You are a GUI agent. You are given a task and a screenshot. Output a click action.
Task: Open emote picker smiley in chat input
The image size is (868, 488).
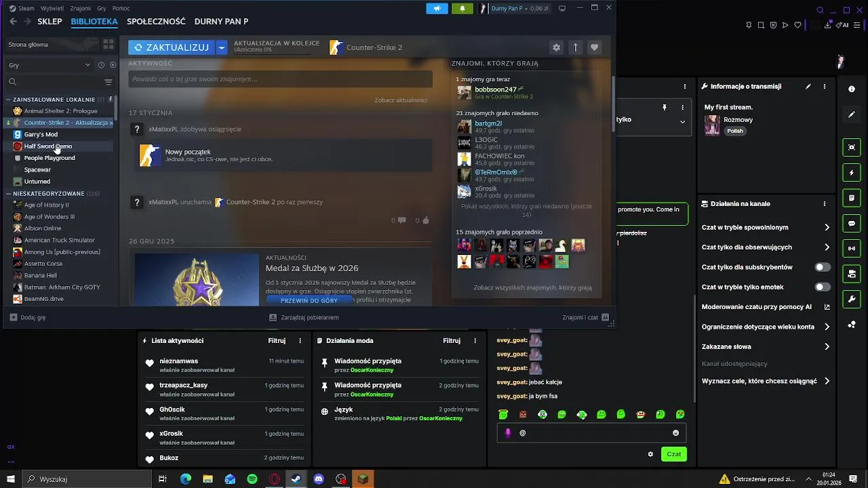(x=675, y=433)
